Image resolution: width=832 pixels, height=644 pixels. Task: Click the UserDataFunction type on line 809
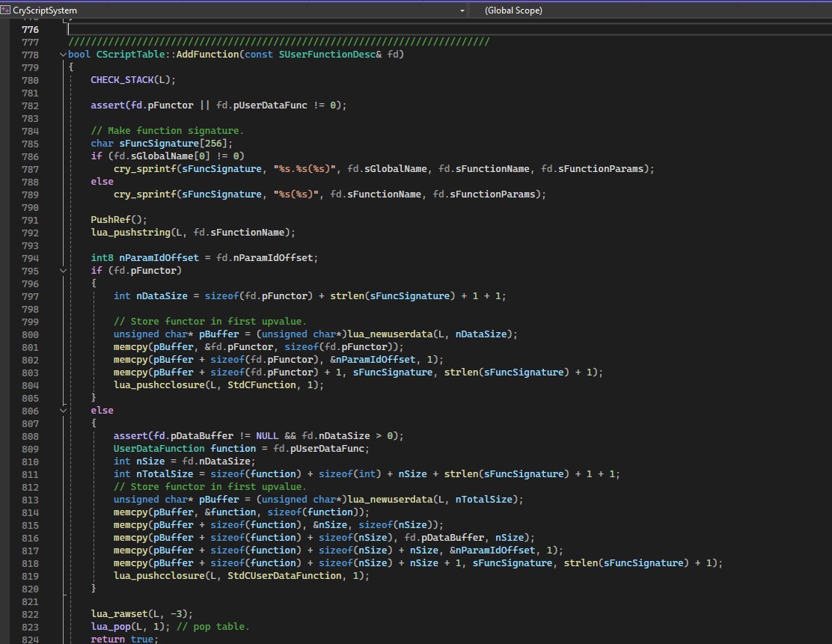pyautogui.click(x=159, y=449)
